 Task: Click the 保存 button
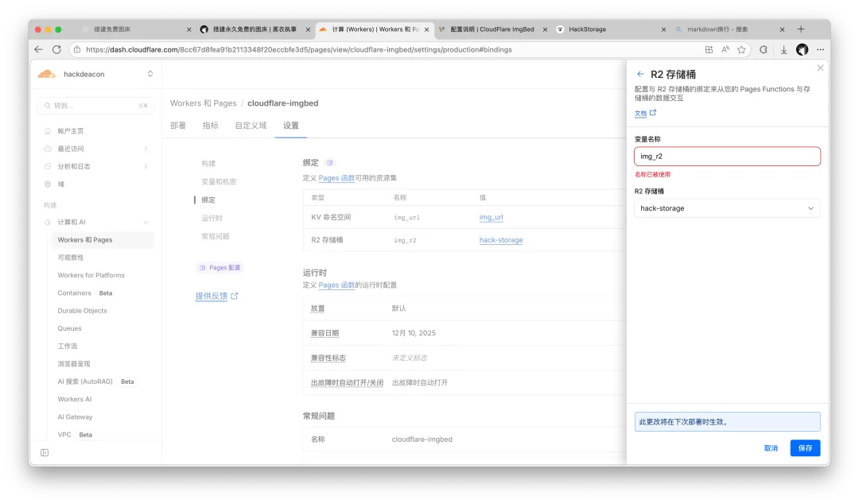805,448
